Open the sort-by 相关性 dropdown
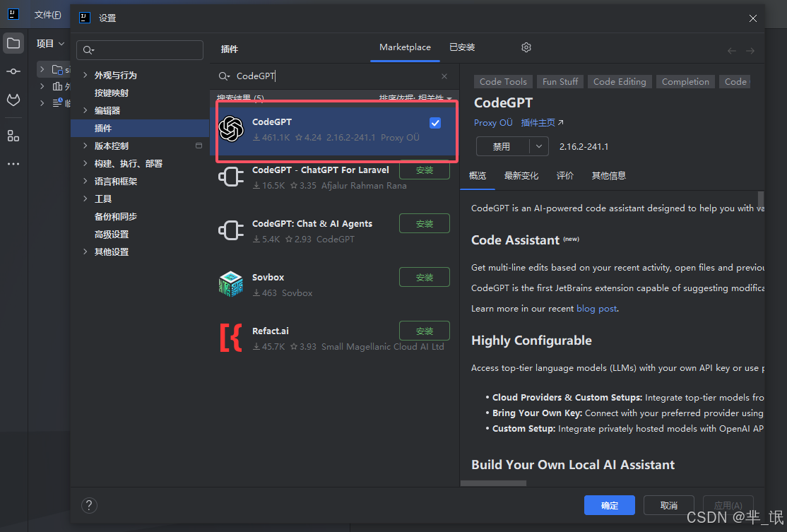The height and width of the screenshot is (532, 787). (415, 98)
